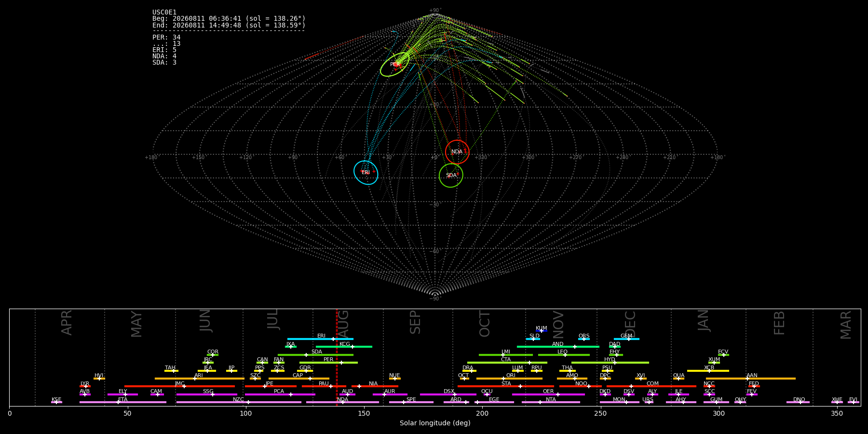Click the USC0E1 station title text
This screenshot has width=868, height=434.
(x=164, y=12)
